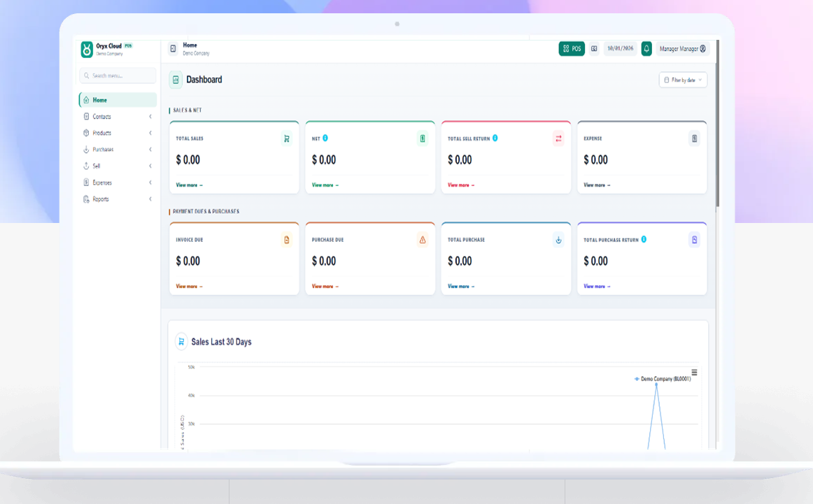Screen dimensions: 813x504
Task: Open View more on Total Sales card
Action: pyautogui.click(x=189, y=185)
